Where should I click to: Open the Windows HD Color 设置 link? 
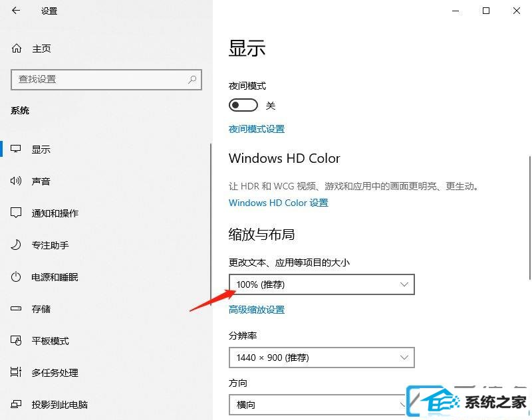pos(279,203)
